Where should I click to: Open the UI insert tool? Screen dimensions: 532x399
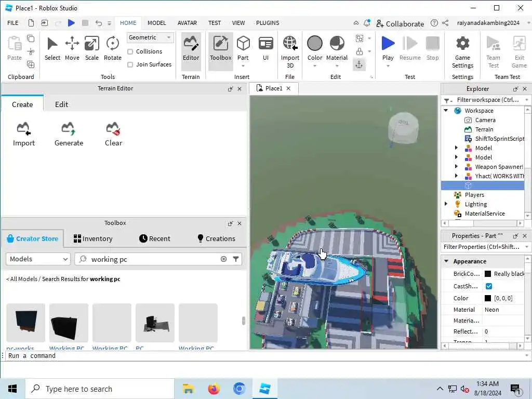(265, 49)
